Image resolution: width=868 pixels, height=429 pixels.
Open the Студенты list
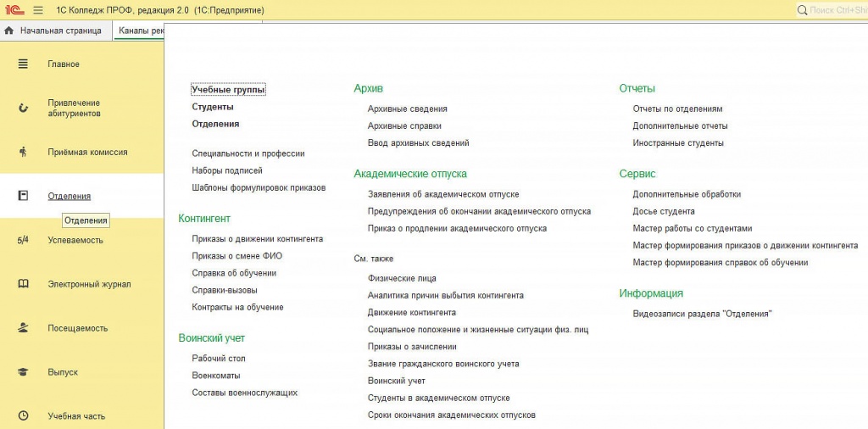(213, 107)
